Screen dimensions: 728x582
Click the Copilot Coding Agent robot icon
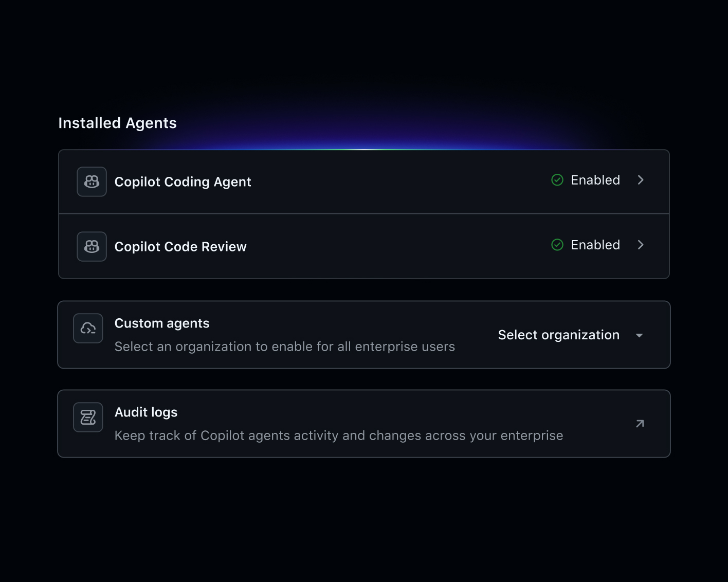91,181
